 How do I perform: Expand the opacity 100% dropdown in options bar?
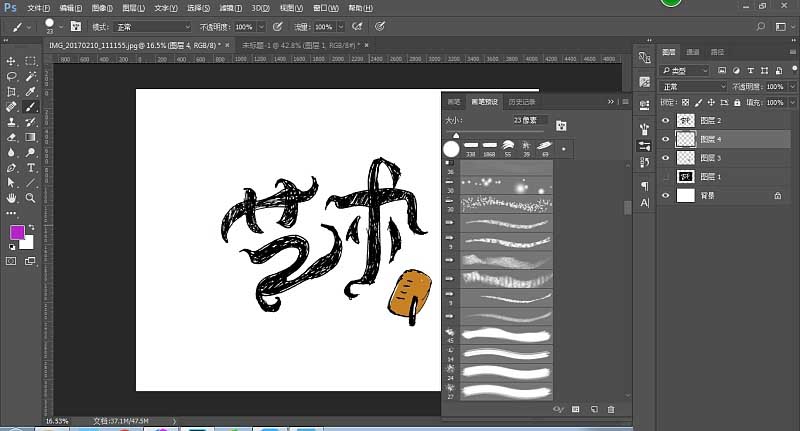tap(261, 27)
